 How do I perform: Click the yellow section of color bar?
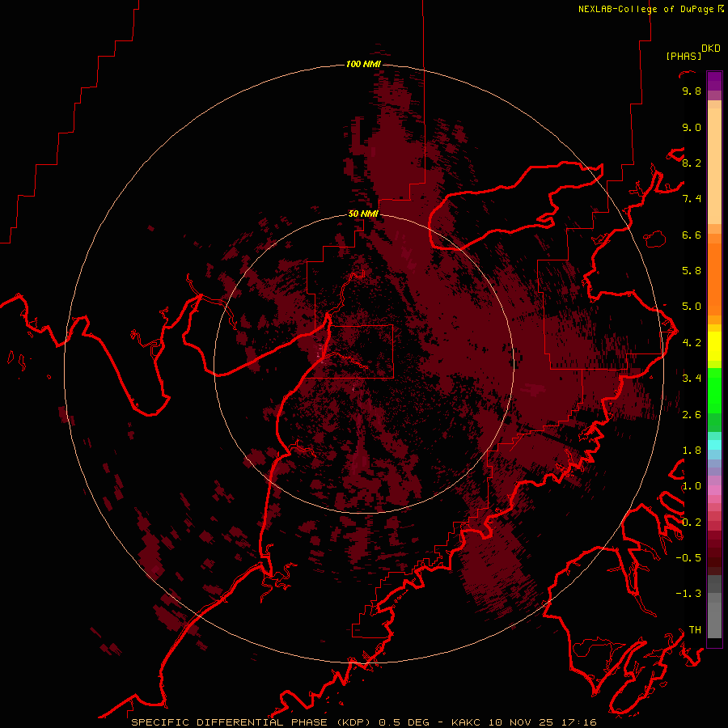pyautogui.click(x=714, y=346)
